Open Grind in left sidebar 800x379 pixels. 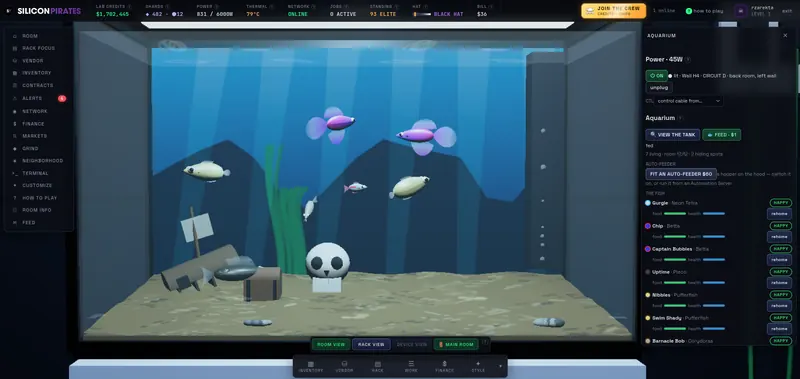click(x=38, y=148)
